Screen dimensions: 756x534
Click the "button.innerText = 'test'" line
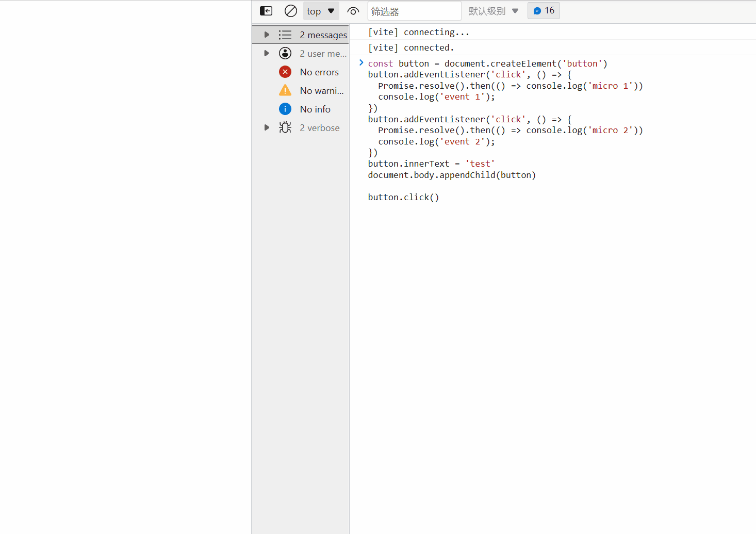[x=432, y=164]
